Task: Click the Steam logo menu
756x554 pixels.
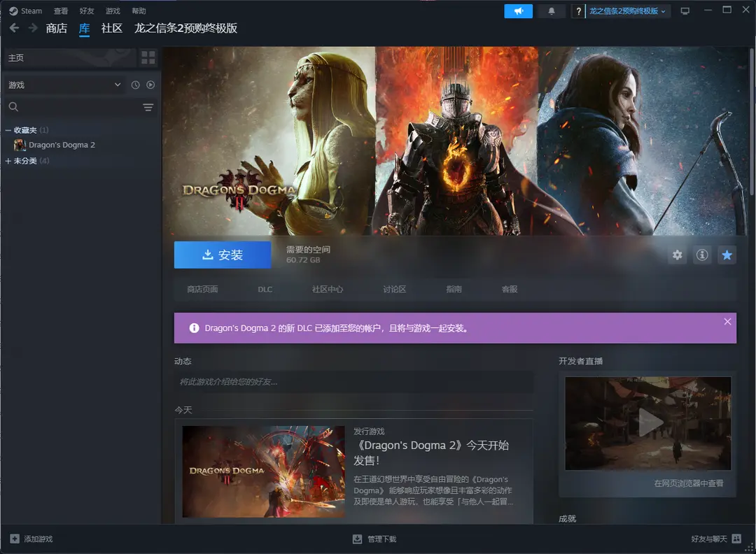Action: click(13, 10)
